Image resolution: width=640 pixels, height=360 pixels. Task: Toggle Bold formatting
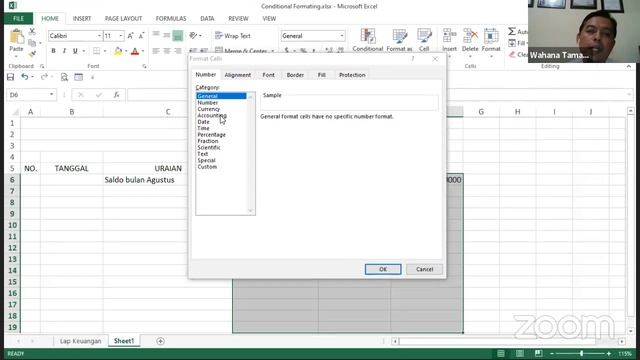point(53,51)
